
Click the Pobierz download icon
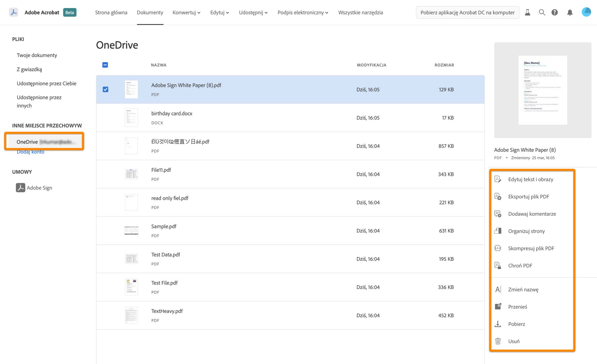point(498,324)
